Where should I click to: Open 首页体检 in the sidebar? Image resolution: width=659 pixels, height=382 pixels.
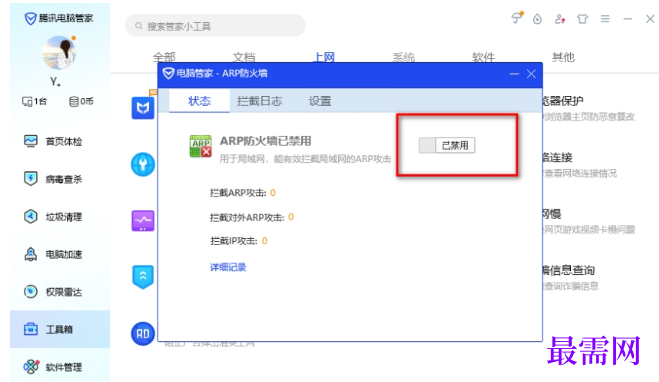(x=53, y=141)
